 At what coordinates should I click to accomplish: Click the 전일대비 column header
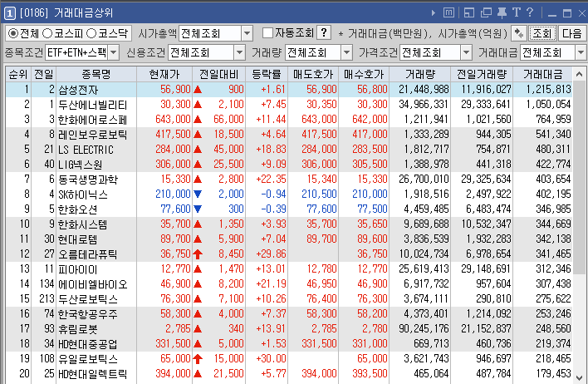(219, 74)
